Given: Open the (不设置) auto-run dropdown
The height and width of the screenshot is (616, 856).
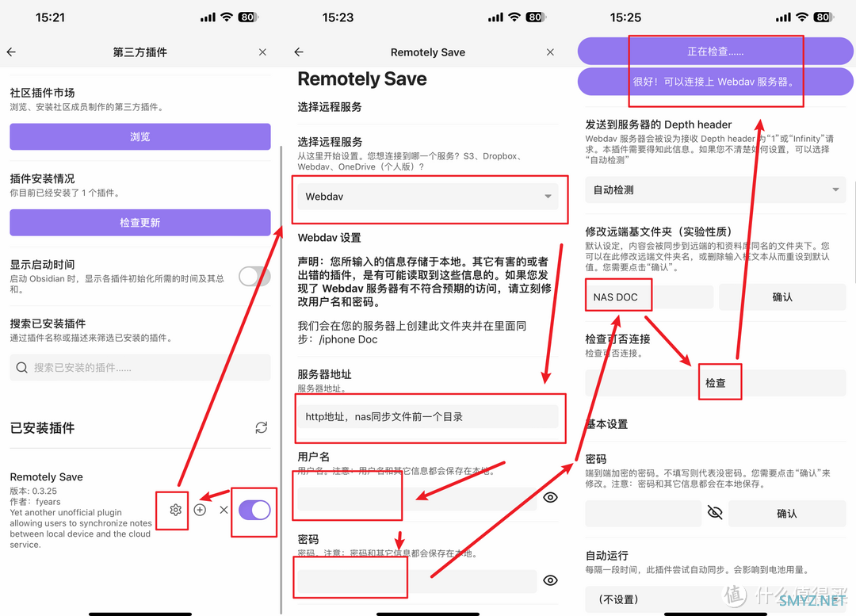Looking at the screenshot, I should click(716, 599).
